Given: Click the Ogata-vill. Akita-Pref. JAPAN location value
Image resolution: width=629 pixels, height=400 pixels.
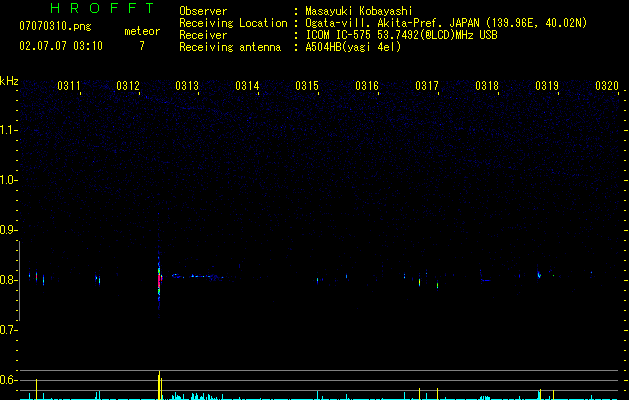Looking at the screenshot, I should (x=446, y=23).
